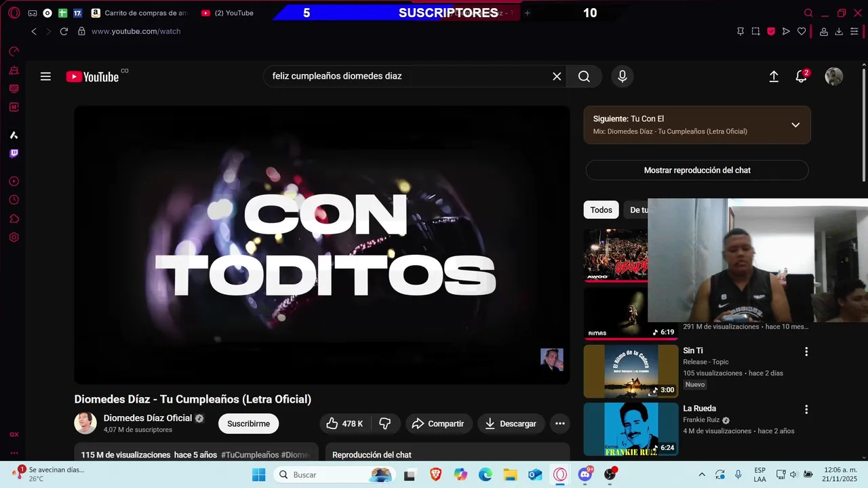Open the player icon in Opera sidebar

pos(14,182)
